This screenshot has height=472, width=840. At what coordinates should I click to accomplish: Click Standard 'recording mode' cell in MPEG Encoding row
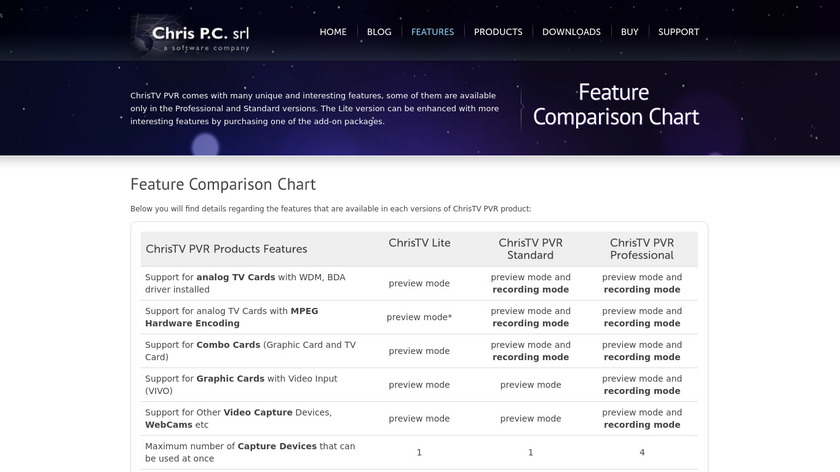[530, 317]
